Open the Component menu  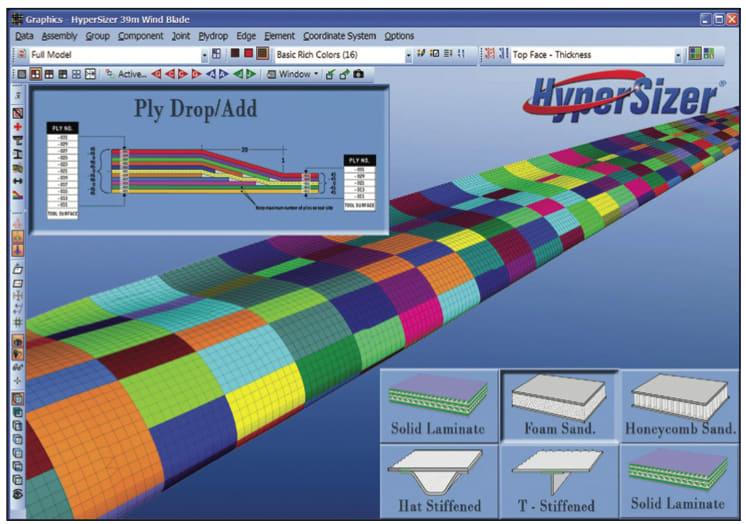[x=140, y=36]
